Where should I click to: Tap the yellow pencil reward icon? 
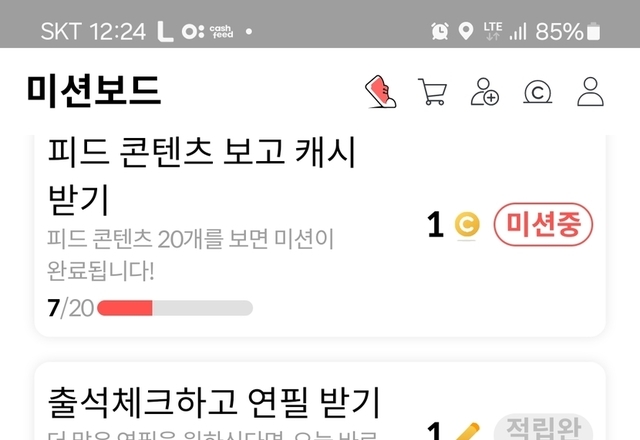[x=468, y=431]
